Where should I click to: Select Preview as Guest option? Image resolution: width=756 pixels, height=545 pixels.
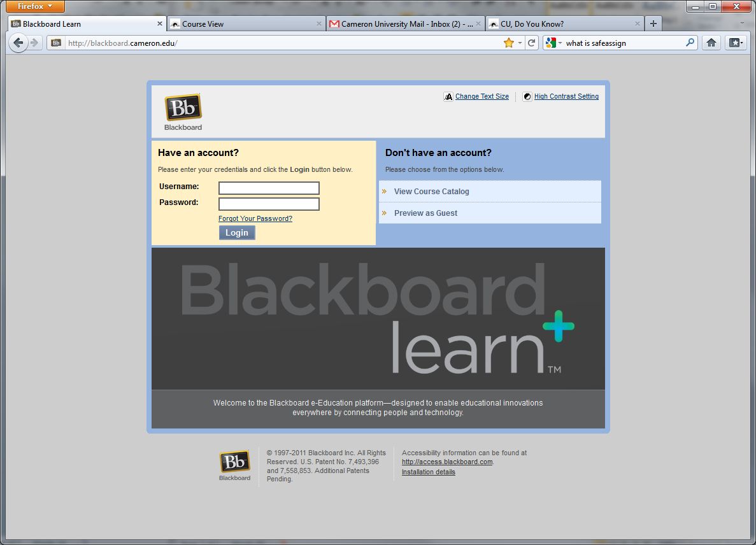[490, 213]
